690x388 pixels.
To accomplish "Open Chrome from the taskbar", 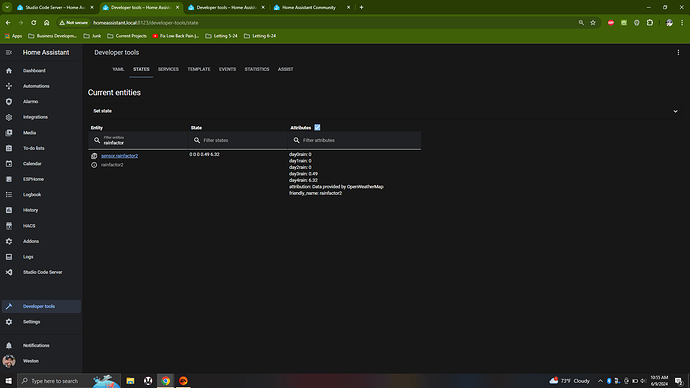I will pos(165,381).
